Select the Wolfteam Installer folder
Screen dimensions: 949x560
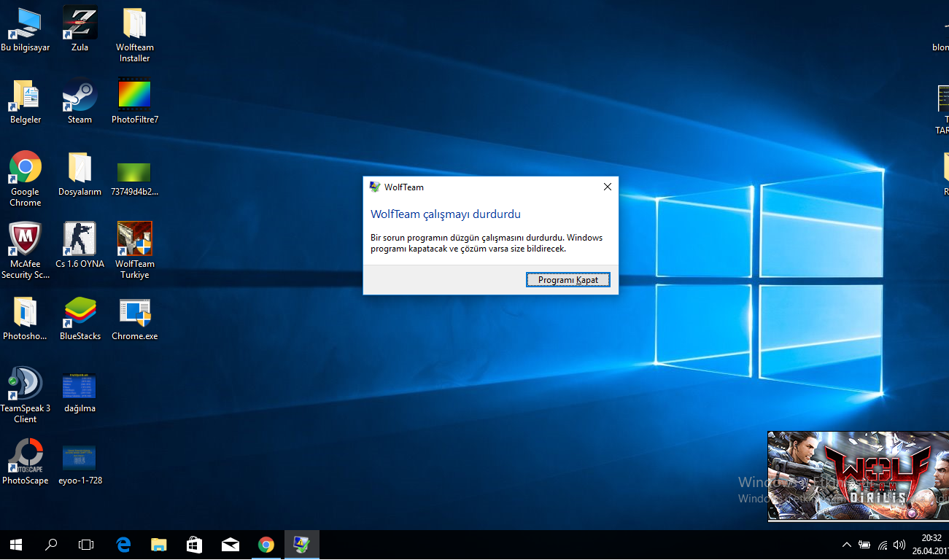coord(134,35)
